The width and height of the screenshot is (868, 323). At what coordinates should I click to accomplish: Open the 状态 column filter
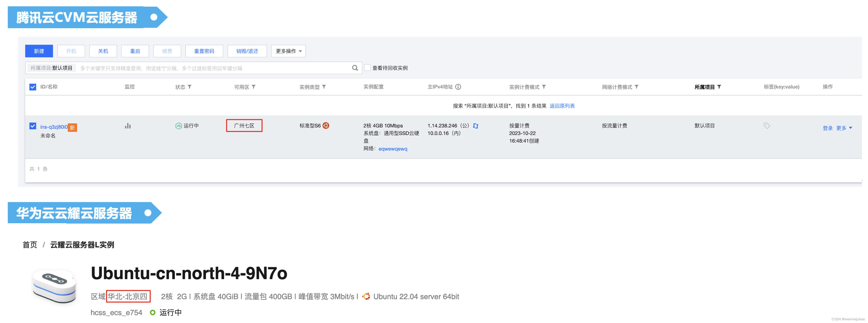[190, 87]
